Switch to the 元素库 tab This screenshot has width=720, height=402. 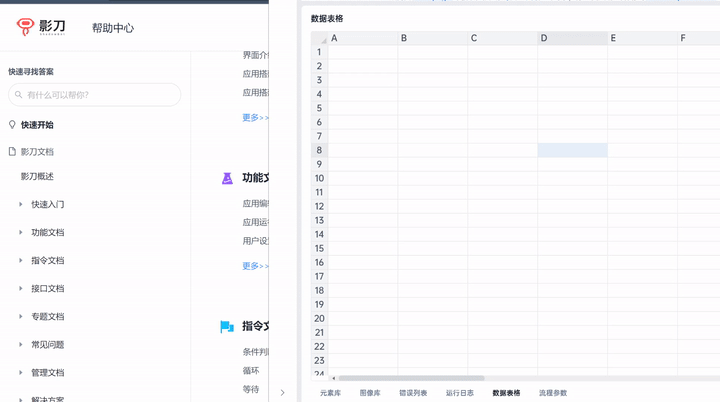[x=330, y=393]
